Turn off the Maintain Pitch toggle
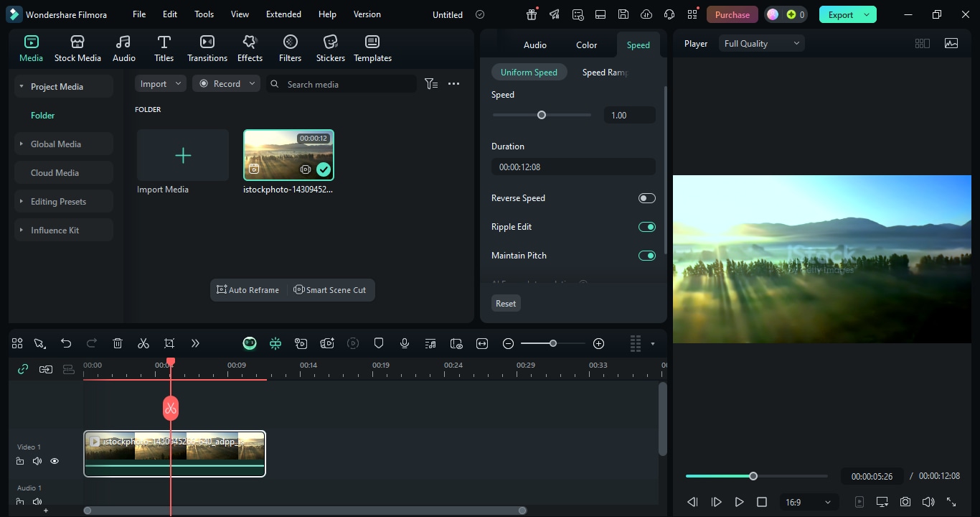This screenshot has width=980, height=517. coord(646,256)
